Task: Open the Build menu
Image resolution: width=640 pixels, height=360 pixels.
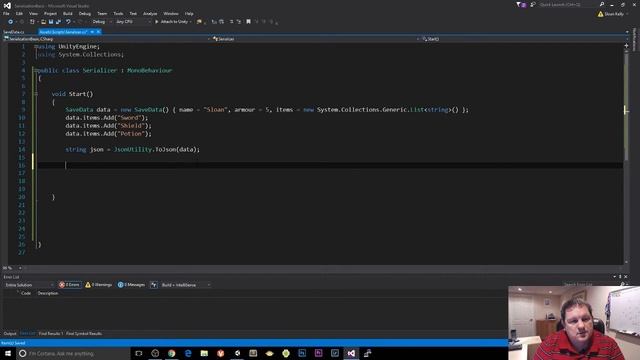Action: (67, 13)
